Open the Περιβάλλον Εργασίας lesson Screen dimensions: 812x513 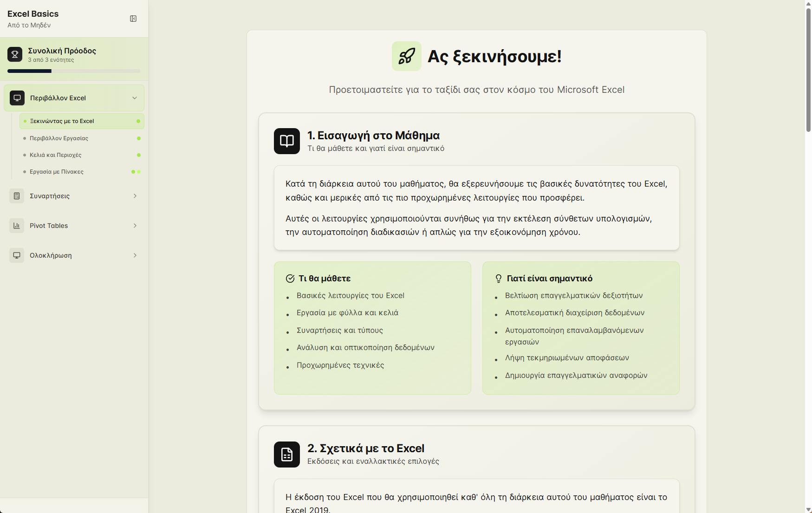pos(59,138)
